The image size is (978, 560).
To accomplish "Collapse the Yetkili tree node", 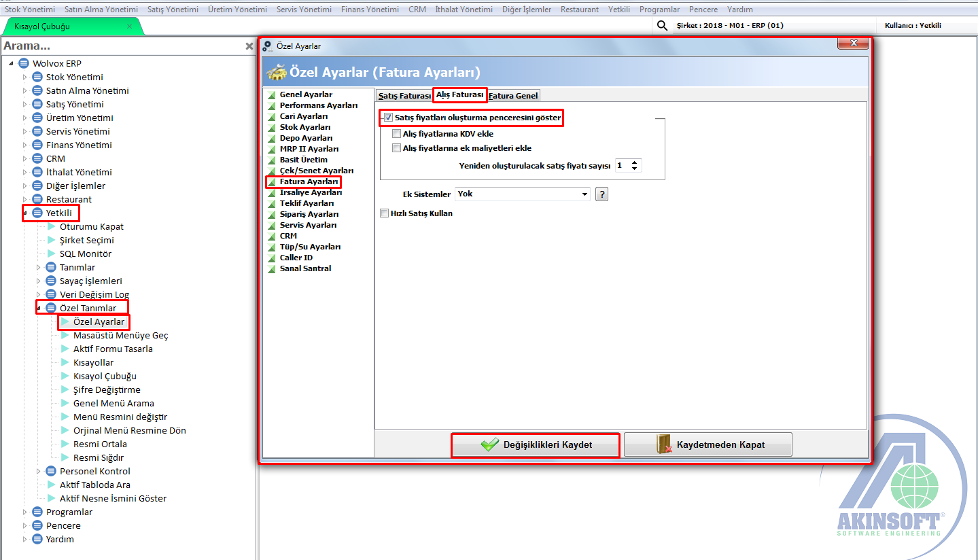I will click(25, 213).
